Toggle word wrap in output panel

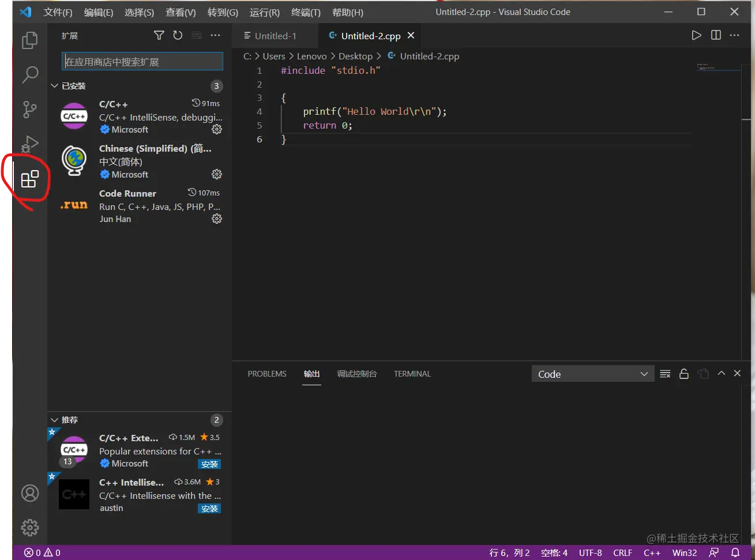tap(665, 374)
